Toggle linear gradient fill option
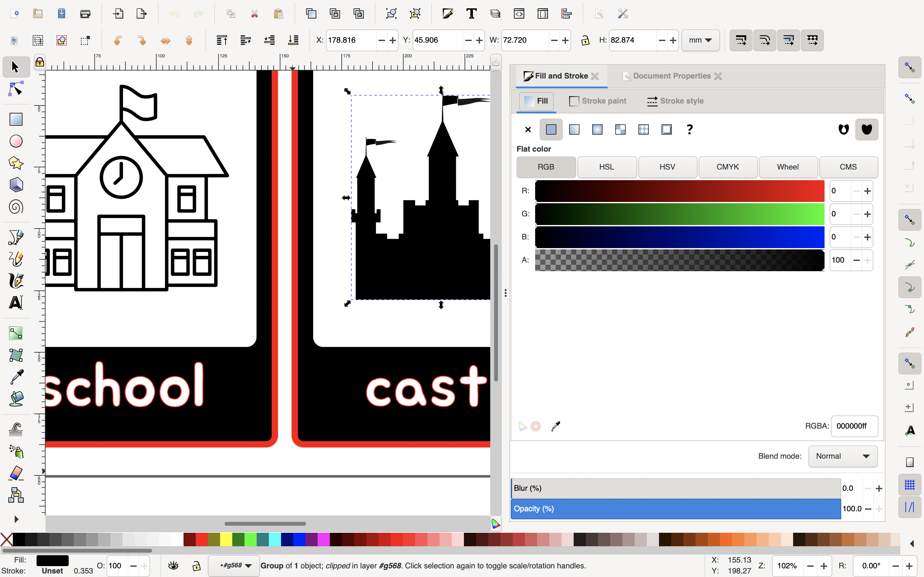The width and height of the screenshot is (924, 577). (x=573, y=129)
